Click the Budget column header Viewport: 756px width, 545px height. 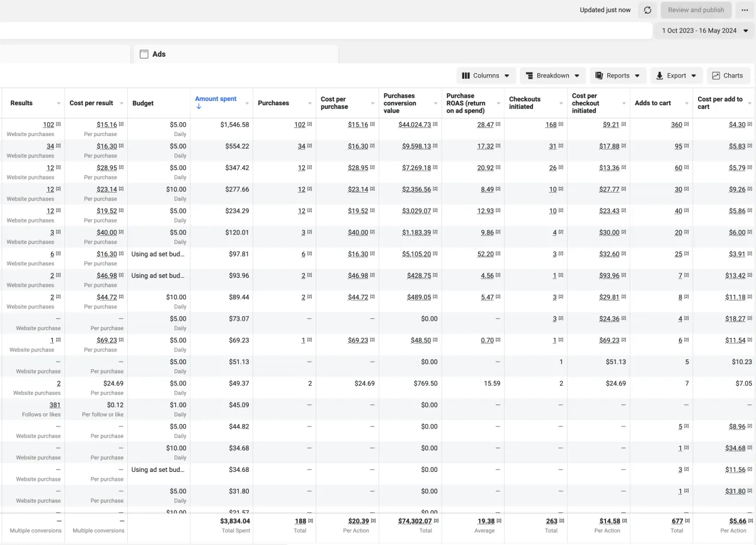tap(143, 103)
